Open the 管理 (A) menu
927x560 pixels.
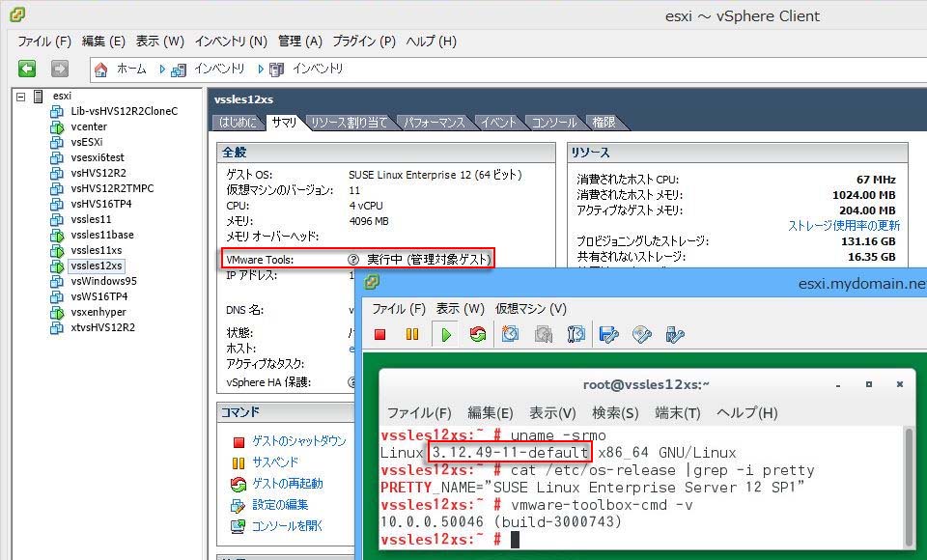[299, 42]
